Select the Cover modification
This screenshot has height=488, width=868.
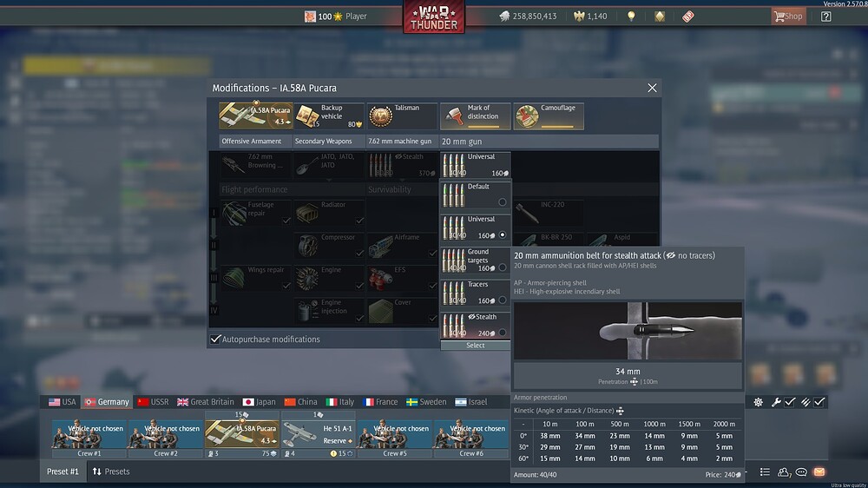coord(401,311)
